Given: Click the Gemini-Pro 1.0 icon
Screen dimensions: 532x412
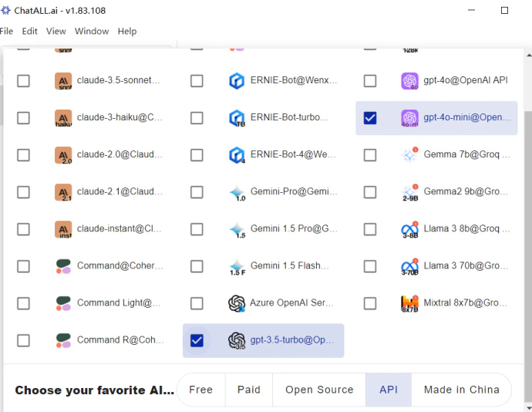Looking at the screenshot, I should coord(237,193).
